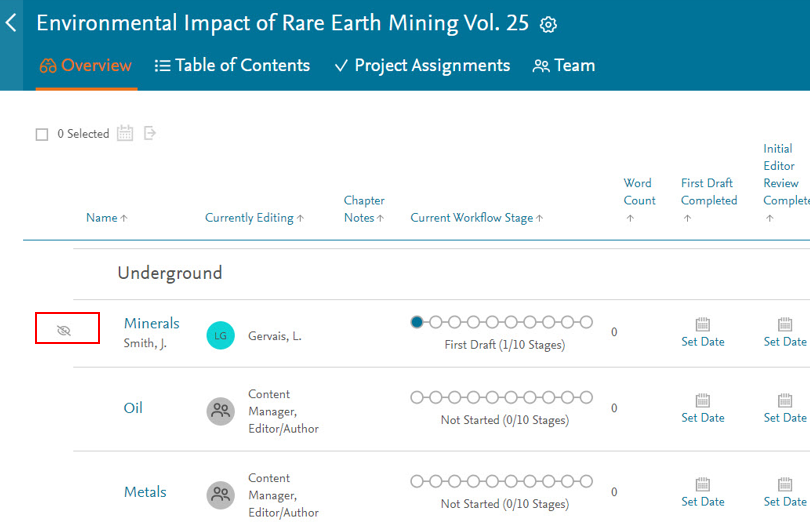Click first stage dot in Minerals workflow progress
The height and width of the screenshot is (526, 810).
417,322
